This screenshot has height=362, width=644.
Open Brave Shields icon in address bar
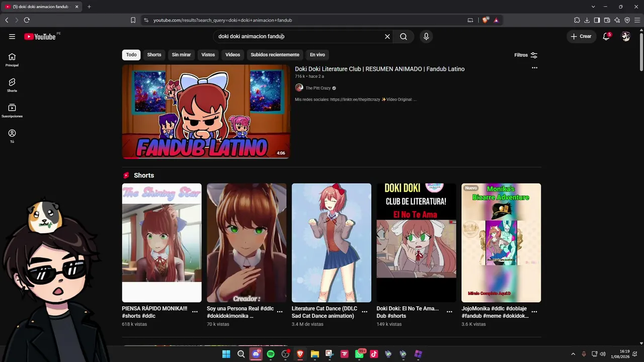coord(485,20)
